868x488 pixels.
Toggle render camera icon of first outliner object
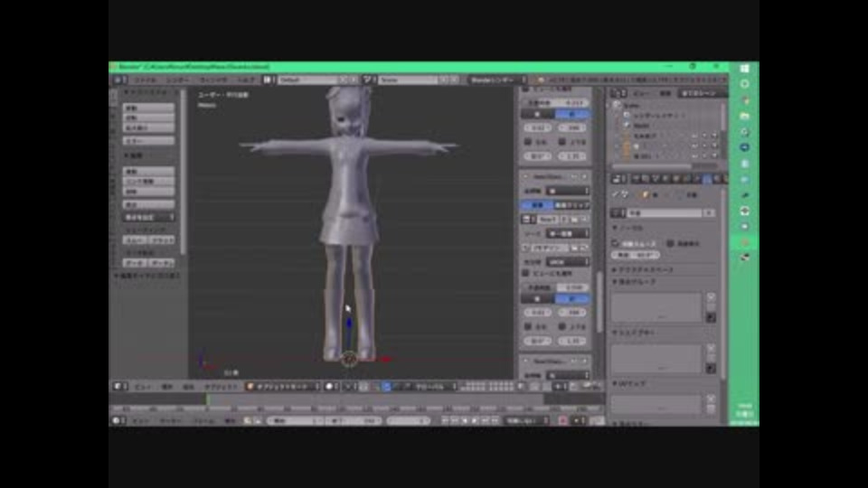[714, 135]
